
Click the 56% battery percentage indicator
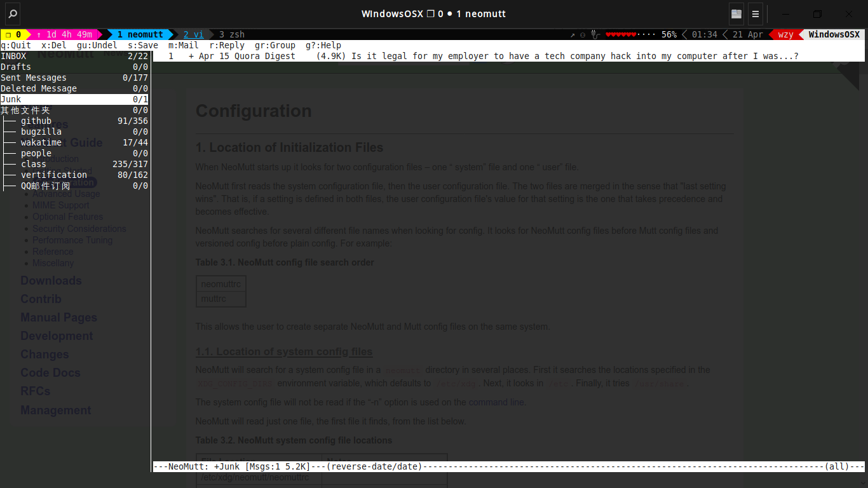[668, 35]
